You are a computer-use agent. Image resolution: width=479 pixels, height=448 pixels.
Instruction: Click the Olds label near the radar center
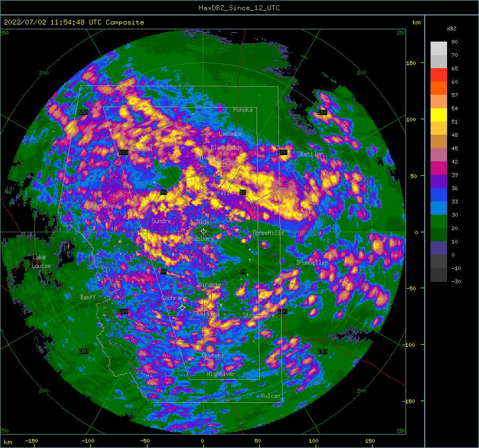[203, 222]
